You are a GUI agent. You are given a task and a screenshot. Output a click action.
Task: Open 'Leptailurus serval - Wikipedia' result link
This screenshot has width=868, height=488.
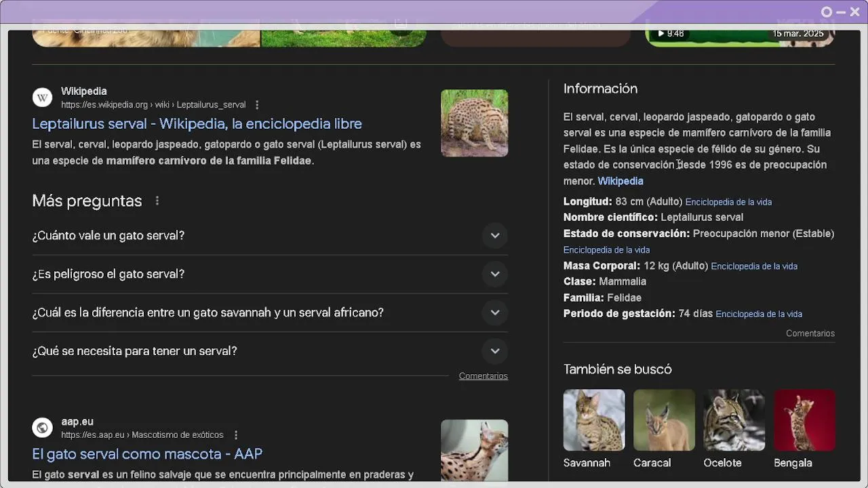point(197,123)
